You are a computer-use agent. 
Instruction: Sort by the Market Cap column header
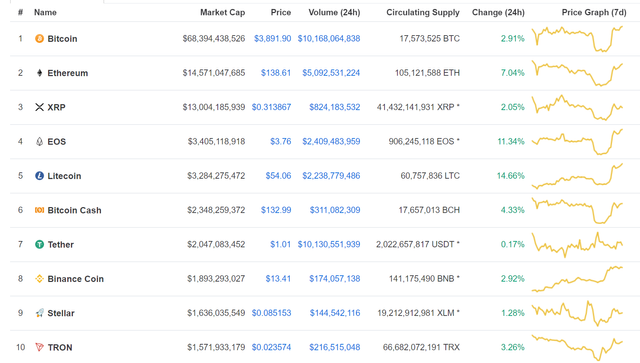click(x=222, y=13)
